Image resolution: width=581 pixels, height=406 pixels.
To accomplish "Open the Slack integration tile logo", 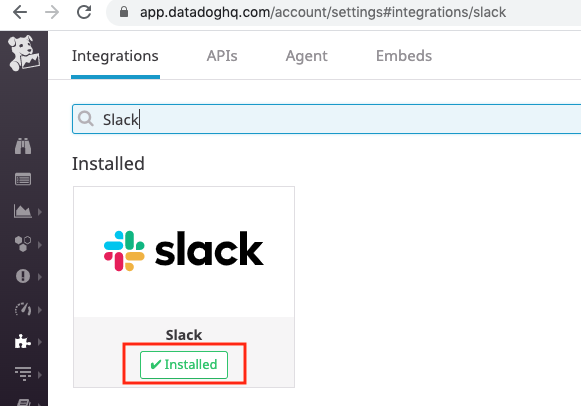I will [184, 251].
